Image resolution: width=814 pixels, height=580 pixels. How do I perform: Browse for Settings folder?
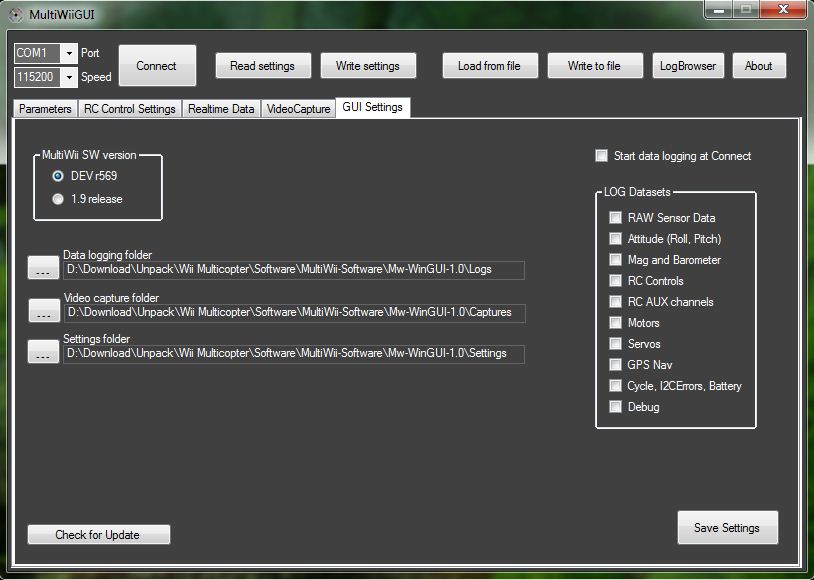coord(43,352)
